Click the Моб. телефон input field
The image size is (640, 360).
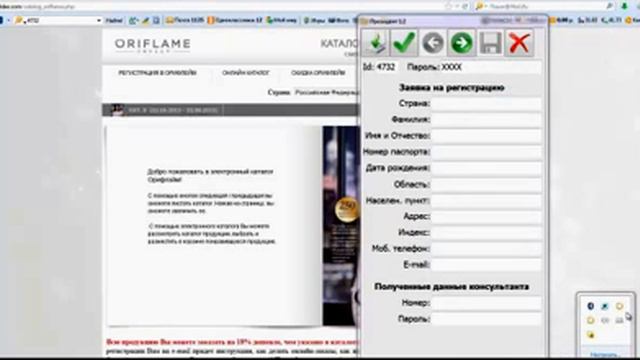486,249
